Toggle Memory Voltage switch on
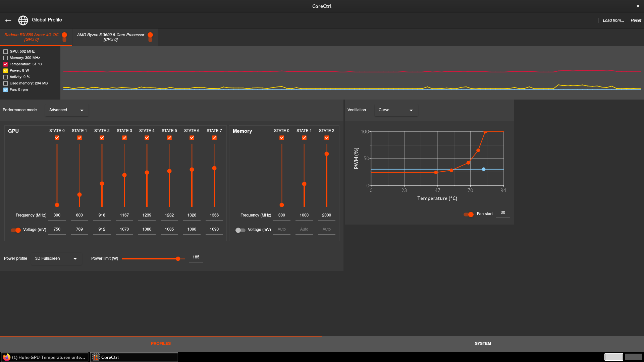 click(x=240, y=230)
